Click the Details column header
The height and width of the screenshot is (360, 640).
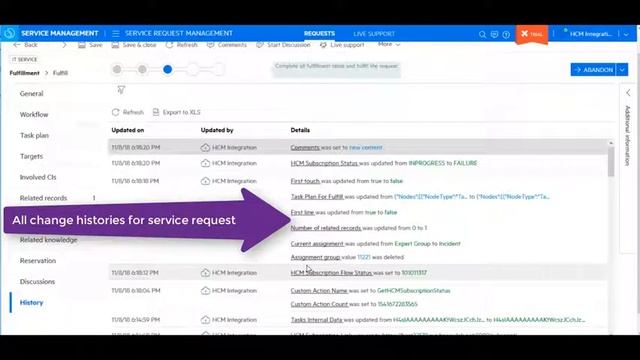coord(300,130)
